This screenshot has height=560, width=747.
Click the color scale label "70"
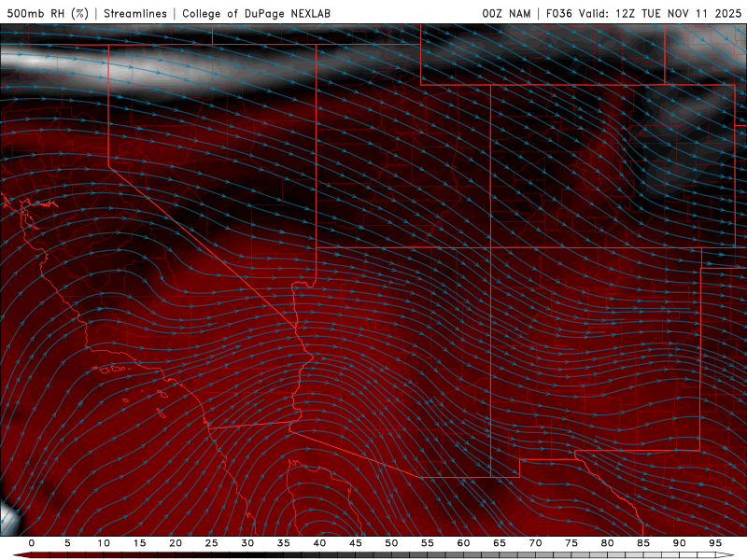[535, 543]
